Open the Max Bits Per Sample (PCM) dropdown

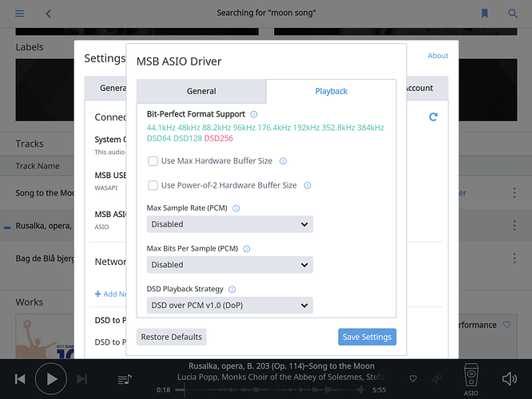pos(230,265)
